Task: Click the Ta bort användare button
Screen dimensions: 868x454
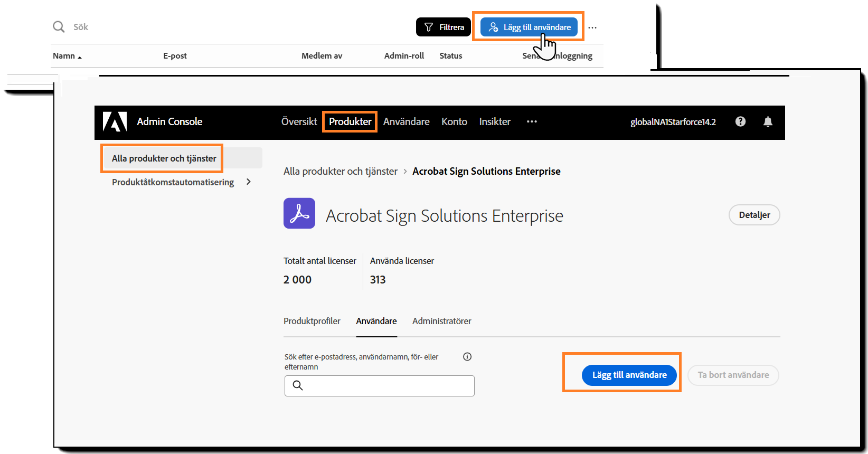Action: point(733,375)
